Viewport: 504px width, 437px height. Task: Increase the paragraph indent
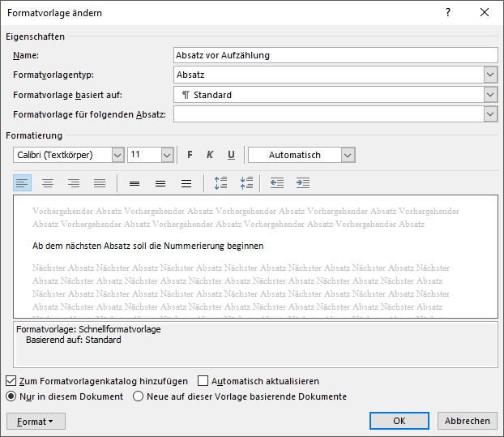point(303,183)
